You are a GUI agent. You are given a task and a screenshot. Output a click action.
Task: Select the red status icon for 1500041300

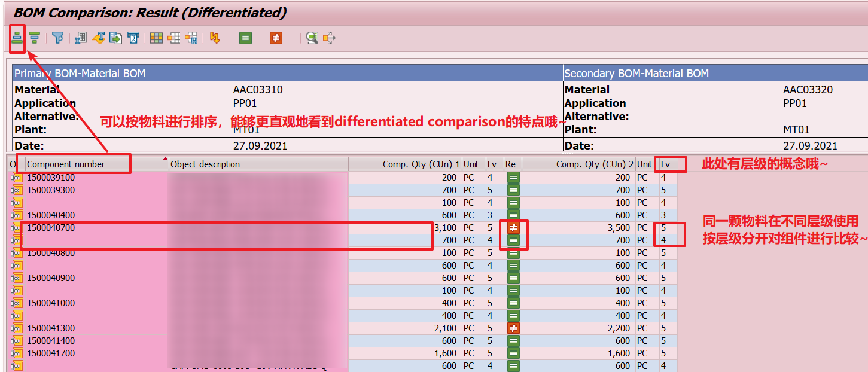click(514, 328)
